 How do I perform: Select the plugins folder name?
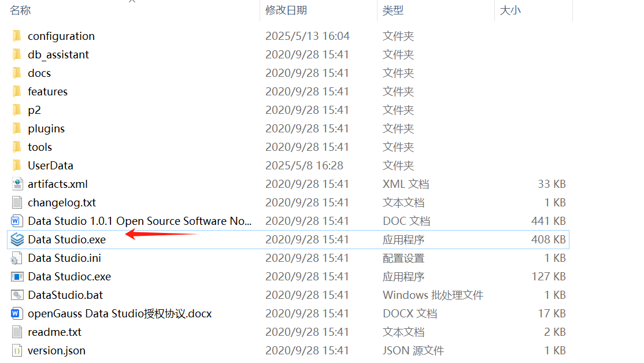point(46,128)
